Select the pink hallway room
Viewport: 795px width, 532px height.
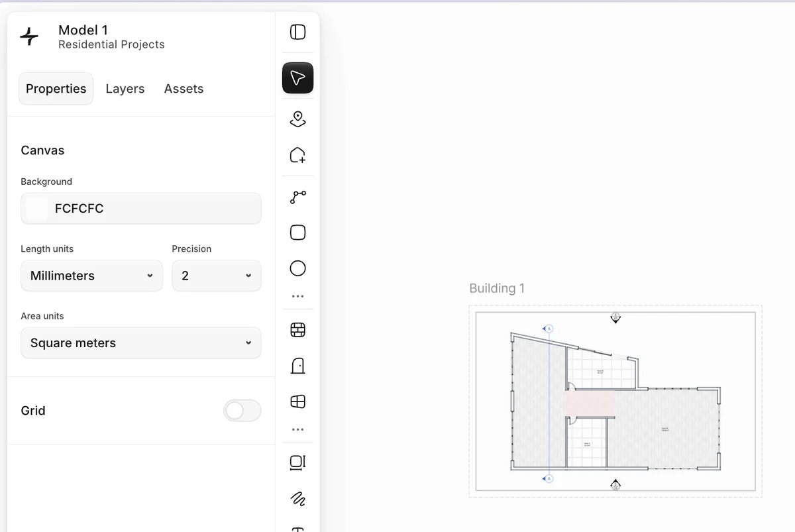click(x=590, y=404)
